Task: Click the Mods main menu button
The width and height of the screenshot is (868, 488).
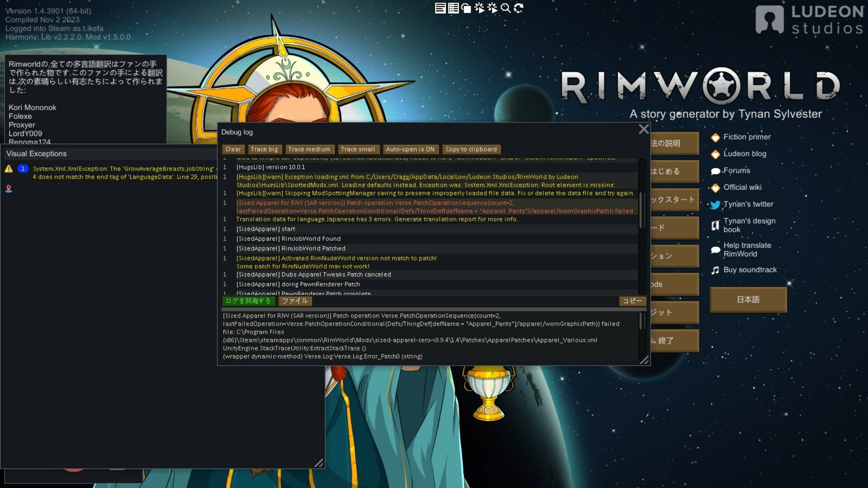Action: (x=675, y=284)
